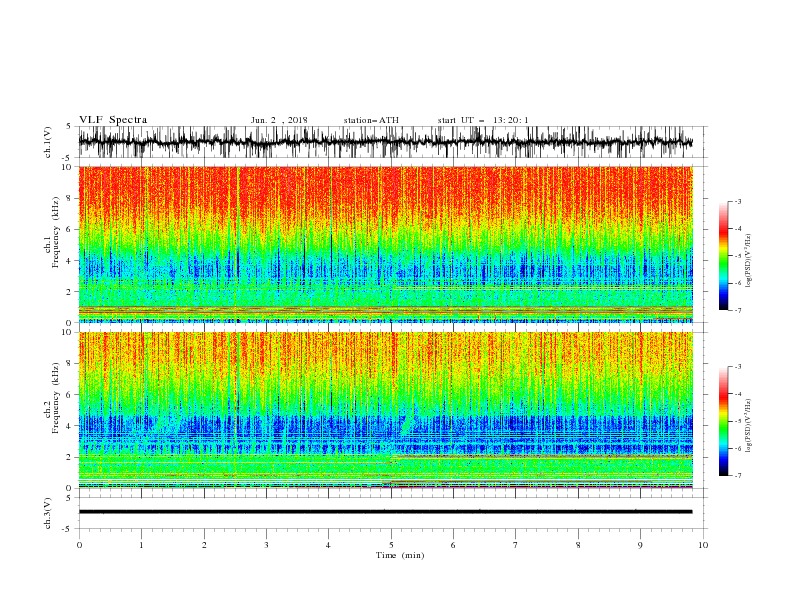Click the ch.3 flat voltage trace
Screen dimensions: 792x612
point(385,512)
